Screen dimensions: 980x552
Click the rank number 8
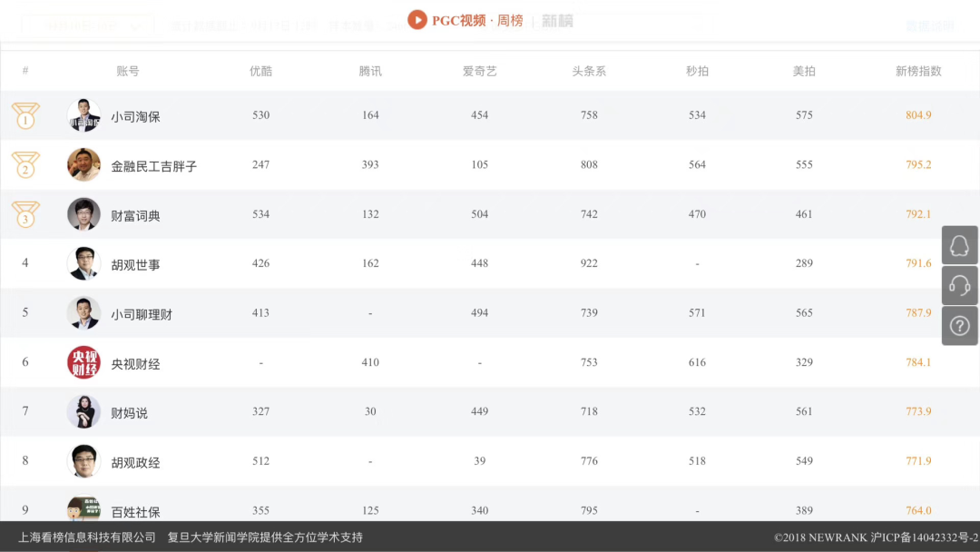[25, 460]
